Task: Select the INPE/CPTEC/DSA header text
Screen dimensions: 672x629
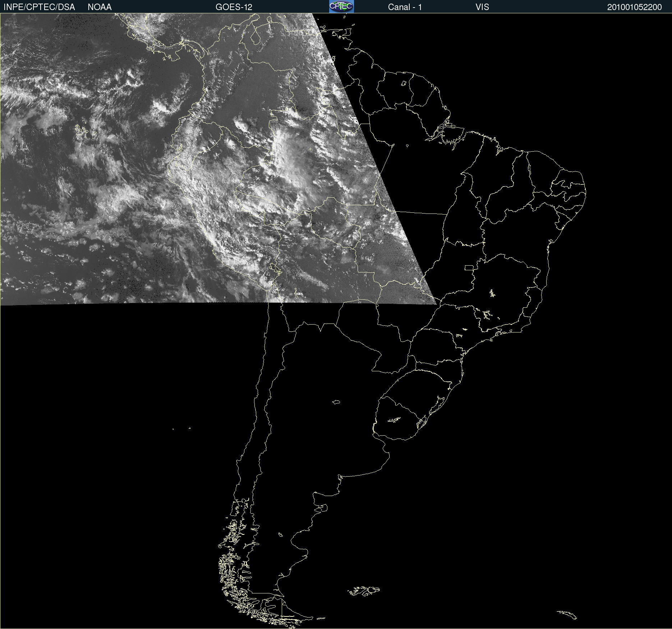Action: tap(39, 7)
